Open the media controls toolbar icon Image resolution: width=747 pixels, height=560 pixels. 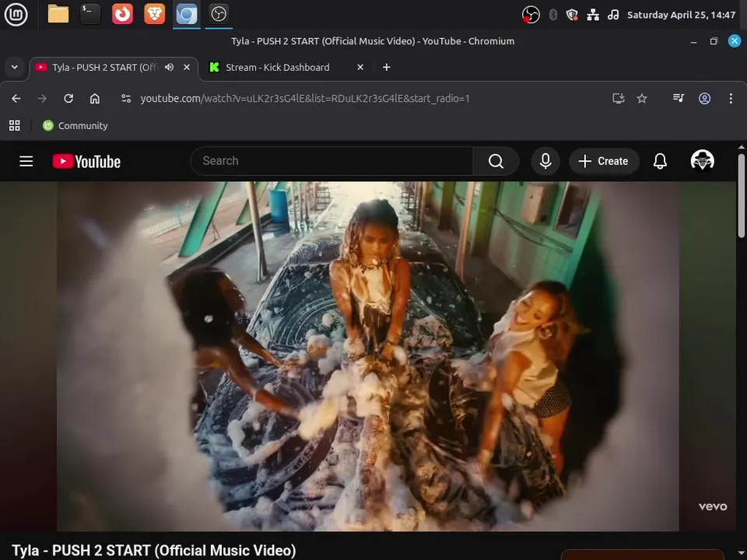(x=679, y=99)
